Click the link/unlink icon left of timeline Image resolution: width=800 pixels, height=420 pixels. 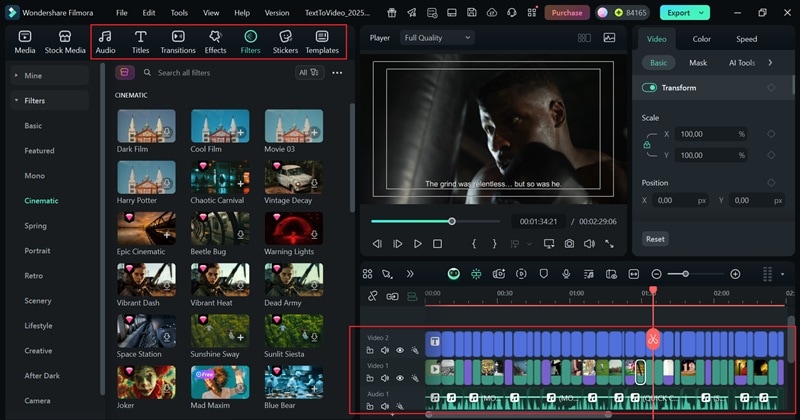tap(372, 296)
